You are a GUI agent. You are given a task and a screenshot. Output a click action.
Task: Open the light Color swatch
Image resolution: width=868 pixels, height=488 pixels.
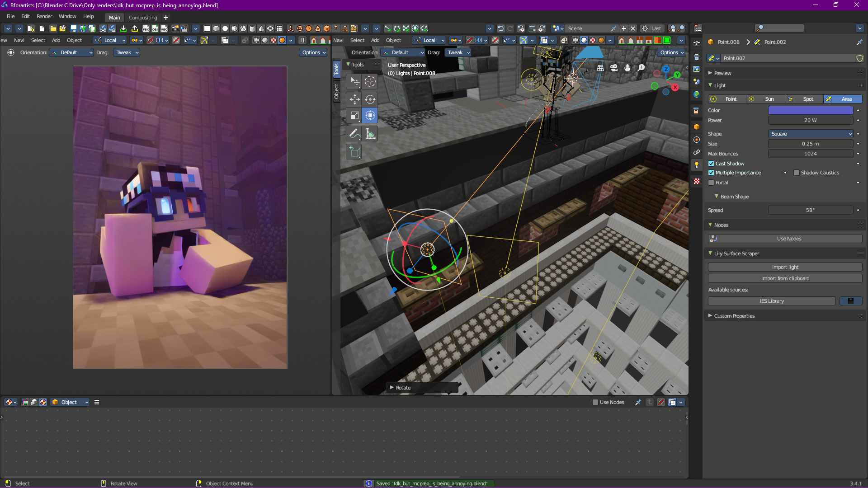tap(811, 110)
